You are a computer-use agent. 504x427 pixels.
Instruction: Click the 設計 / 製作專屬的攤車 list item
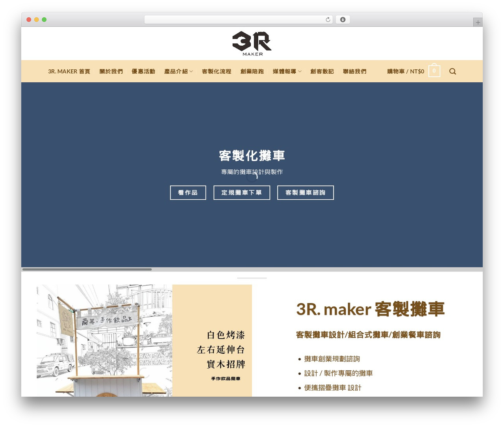(x=338, y=373)
